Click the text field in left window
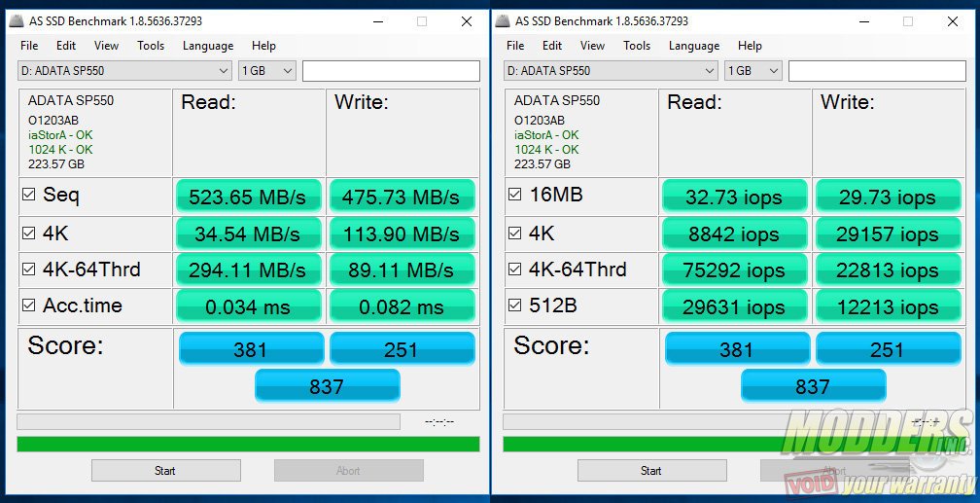Image resolution: width=980 pixels, height=503 pixels. (391, 71)
